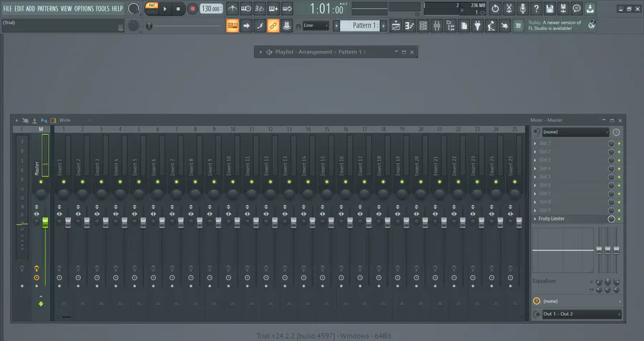Open touch controllers hand icon
This screenshot has height=341, width=644.
[x=504, y=26]
